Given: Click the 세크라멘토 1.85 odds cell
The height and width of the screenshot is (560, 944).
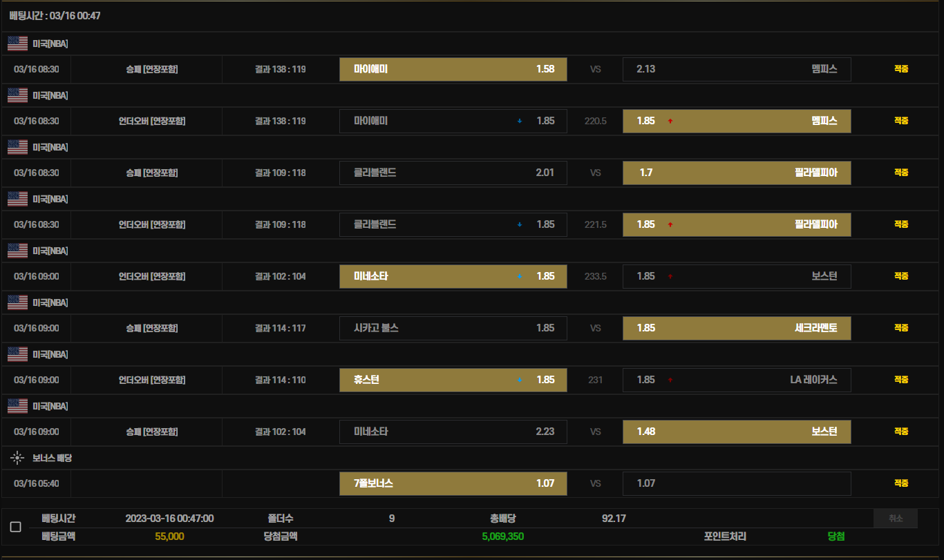Looking at the screenshot, I should tap(737, 328).
